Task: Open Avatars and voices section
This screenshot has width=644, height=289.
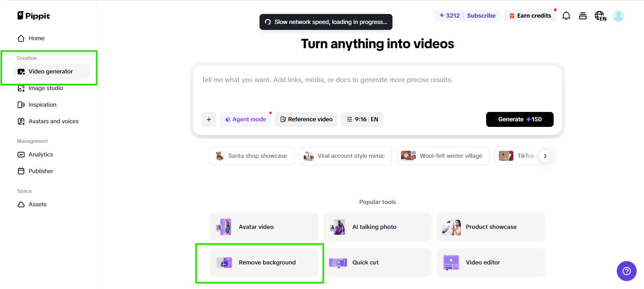Action: point(53,121)
